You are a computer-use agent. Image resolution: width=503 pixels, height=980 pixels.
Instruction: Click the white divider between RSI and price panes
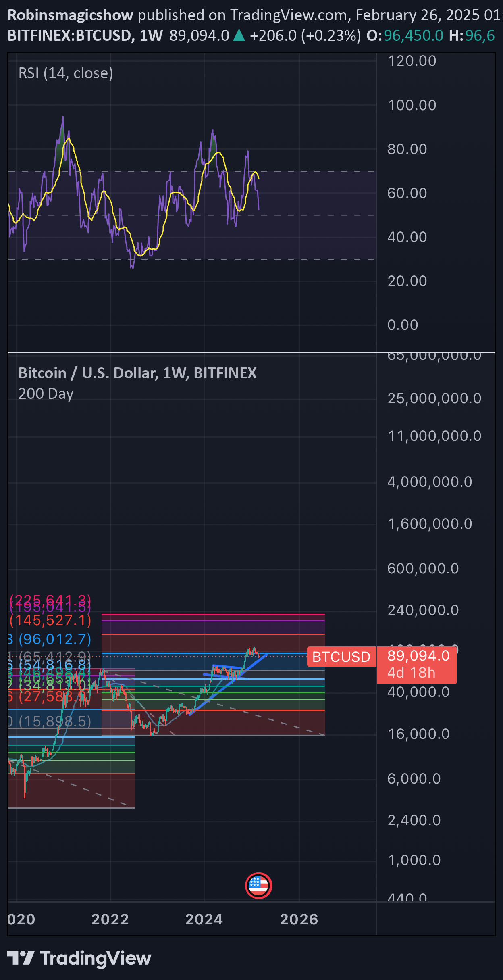click(x=251, y=353)
